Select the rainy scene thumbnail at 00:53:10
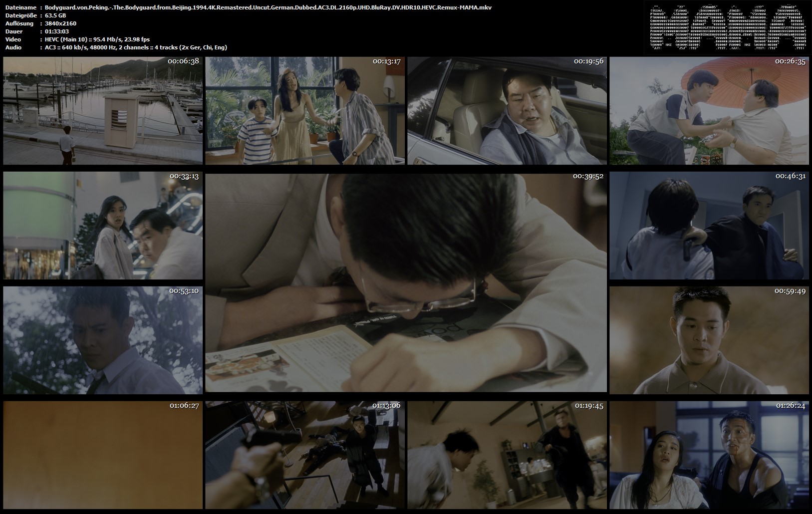 pos(103,340)
